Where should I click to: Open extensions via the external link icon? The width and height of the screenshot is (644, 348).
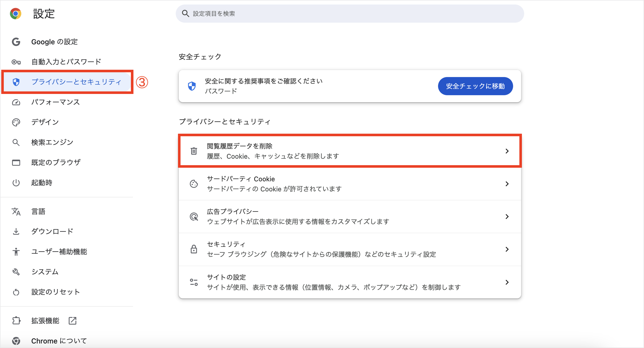point(73,321)
